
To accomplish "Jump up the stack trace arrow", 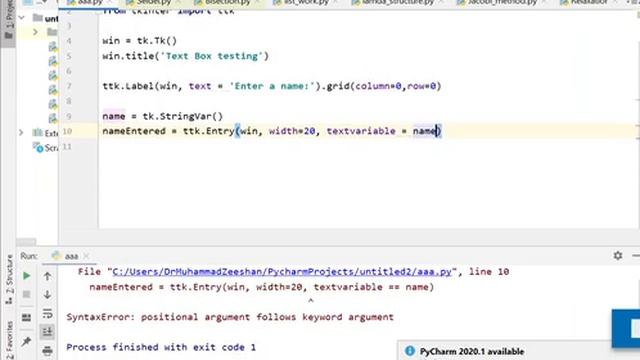I will [47, 276].
